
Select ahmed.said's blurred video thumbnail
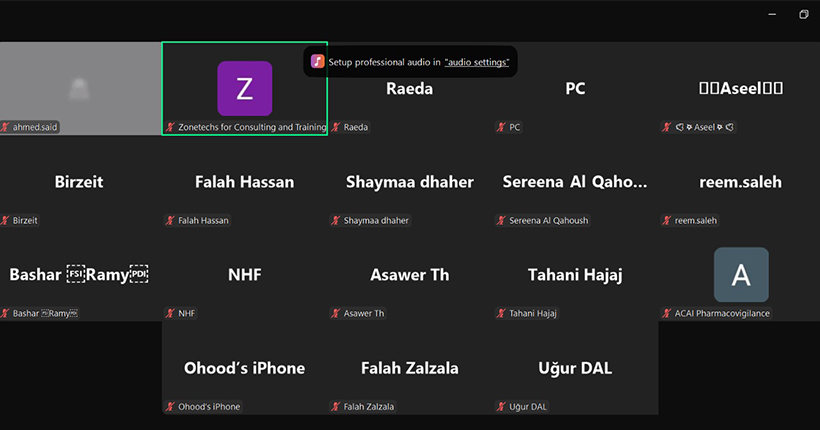coord(80,88)
